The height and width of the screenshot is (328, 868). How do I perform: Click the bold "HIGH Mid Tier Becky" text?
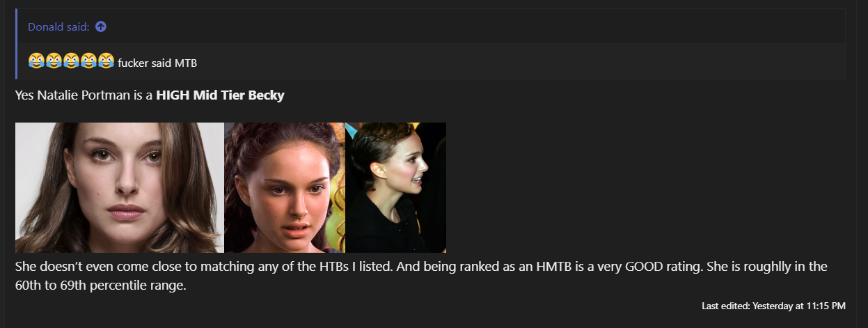pyautogui.click(x=220, y=95)
